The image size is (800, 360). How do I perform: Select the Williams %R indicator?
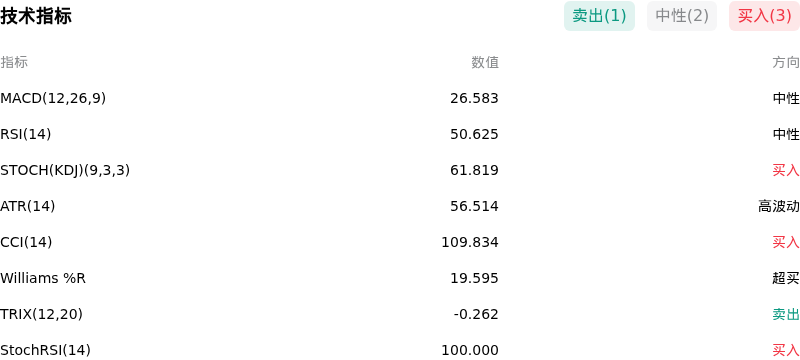43,278
